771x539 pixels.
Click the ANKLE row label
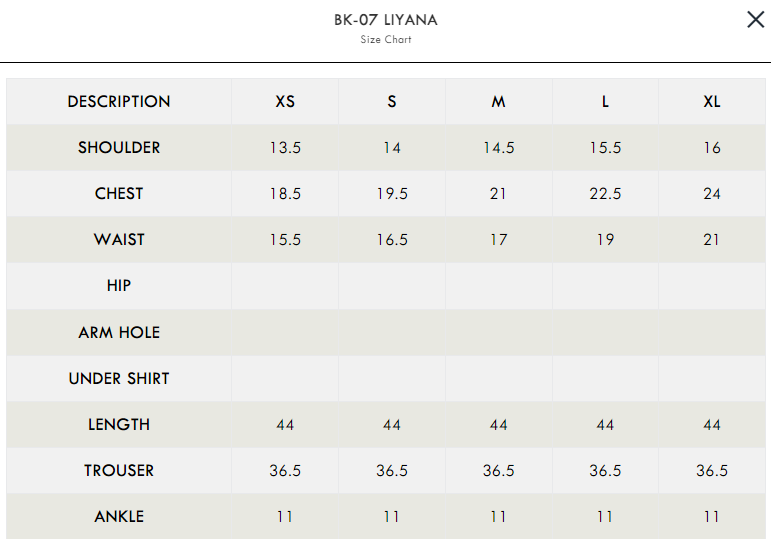click(x=119, y=517)
